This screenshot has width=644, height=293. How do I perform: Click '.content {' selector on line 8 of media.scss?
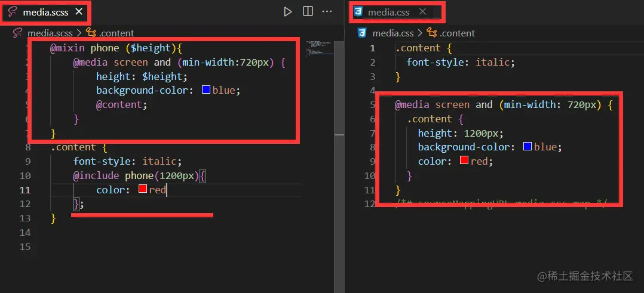pyautogui.click(x=79, y=147)
